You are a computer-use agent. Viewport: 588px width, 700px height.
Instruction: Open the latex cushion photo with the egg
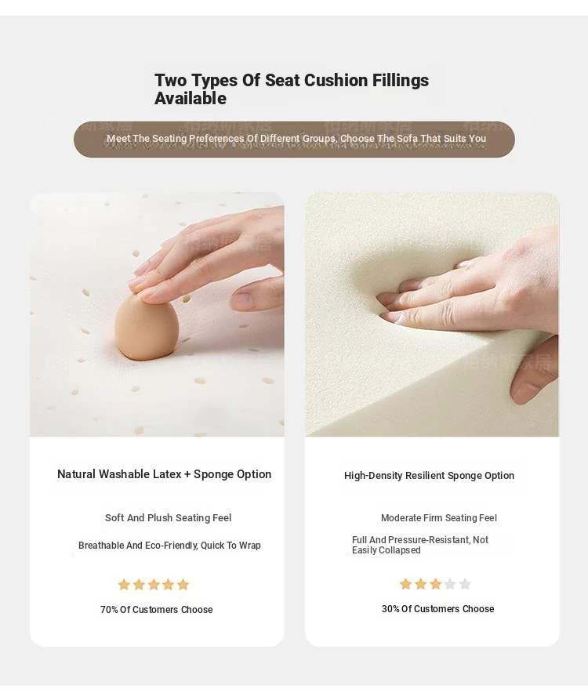157,314
